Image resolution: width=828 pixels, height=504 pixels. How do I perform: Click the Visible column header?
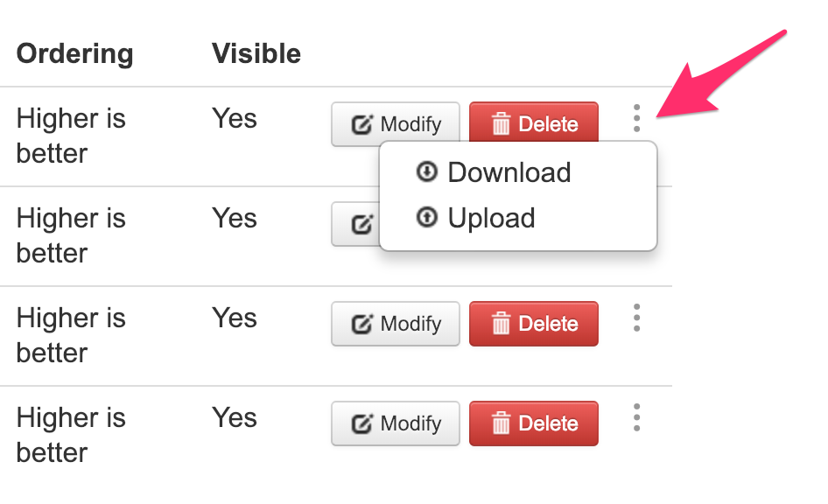[256, 54]
